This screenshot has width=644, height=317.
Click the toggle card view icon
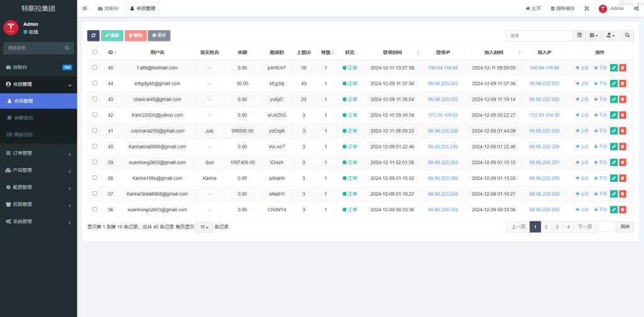(x=579, y=36)
